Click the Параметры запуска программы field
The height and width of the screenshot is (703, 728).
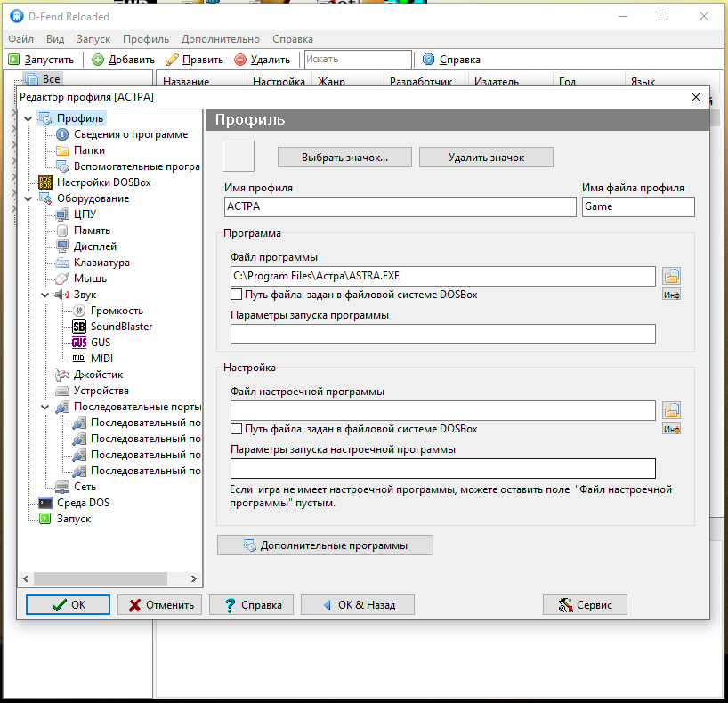[443, 335]
